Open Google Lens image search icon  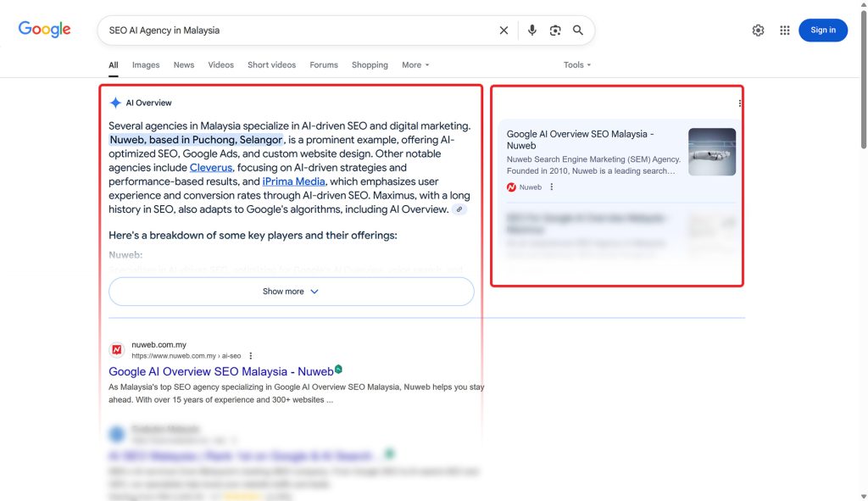555,31
